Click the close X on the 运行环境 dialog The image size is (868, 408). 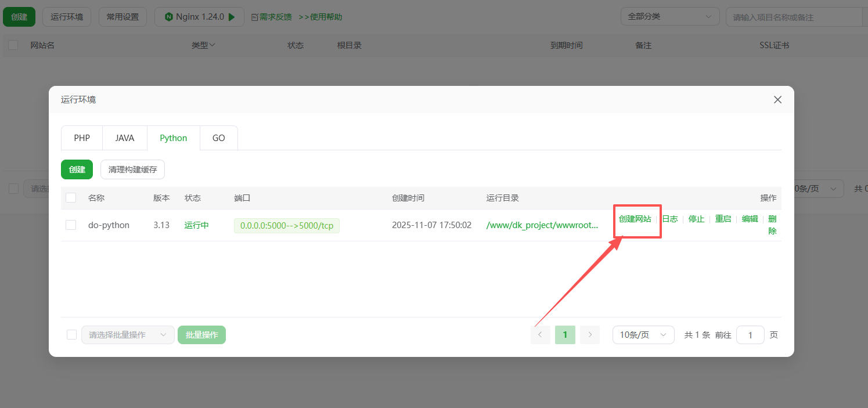pos(777,99)
